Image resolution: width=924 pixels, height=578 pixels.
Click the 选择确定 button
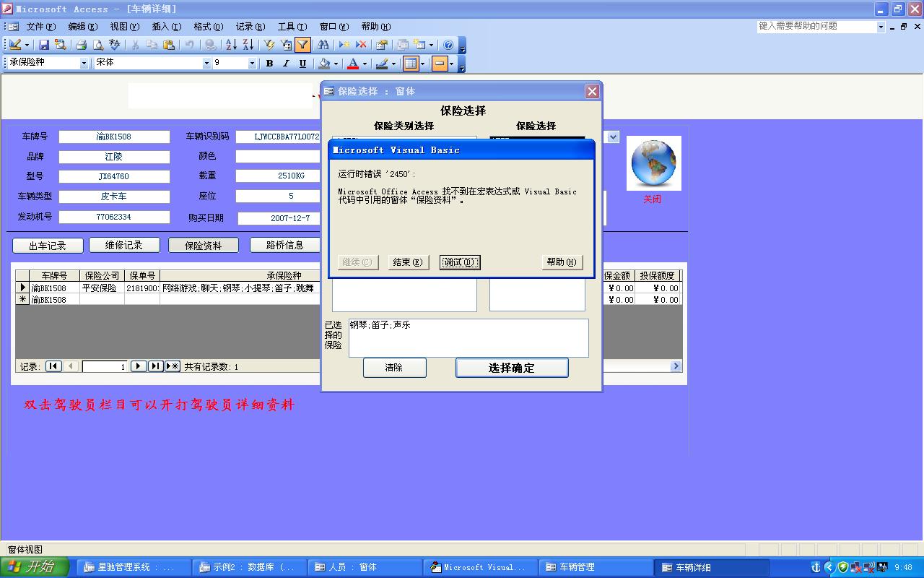pos(512,368)
